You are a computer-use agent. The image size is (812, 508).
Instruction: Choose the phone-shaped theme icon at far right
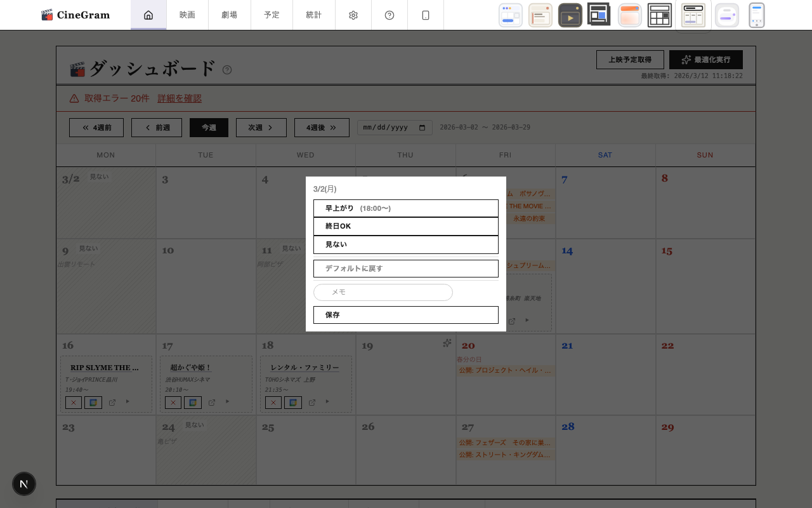coord(756,15)
